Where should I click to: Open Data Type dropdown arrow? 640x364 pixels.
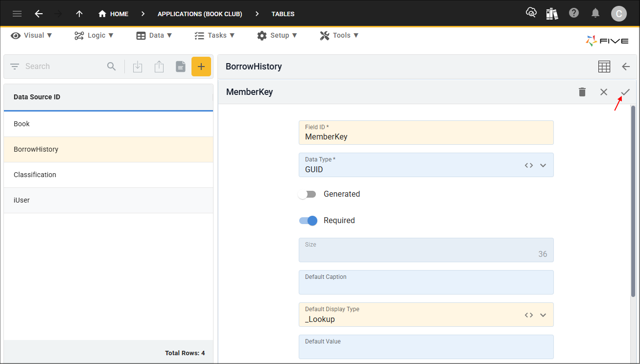tap(543, 165)
